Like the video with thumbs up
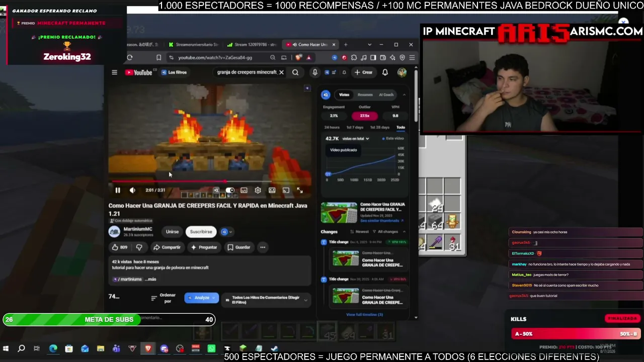644x362 pixels. point(119,247)
